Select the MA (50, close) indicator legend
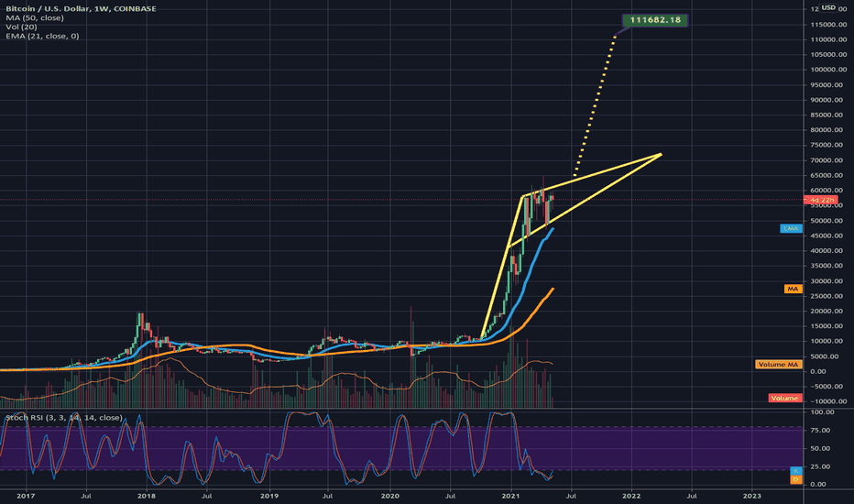This screenshot has width=854, height=504. [x=35, y=18]
